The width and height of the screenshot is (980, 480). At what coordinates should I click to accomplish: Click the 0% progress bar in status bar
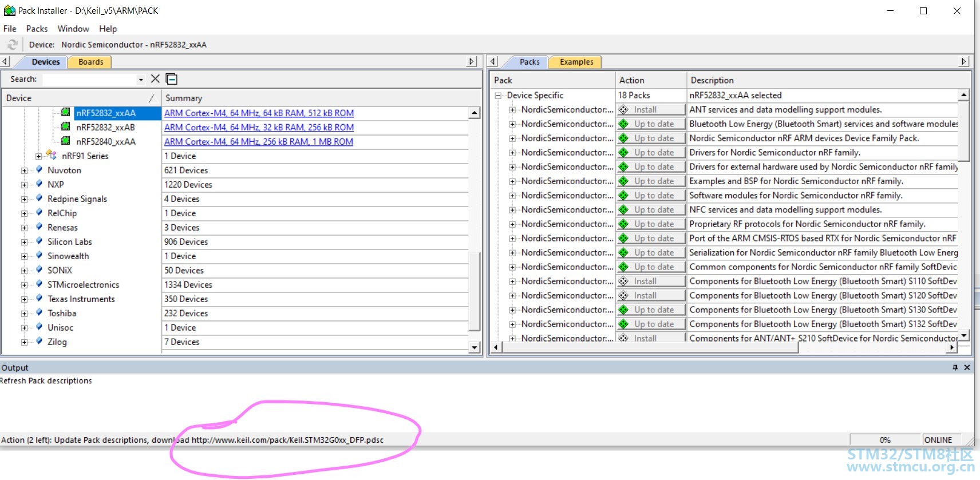[x=885, y=440]
